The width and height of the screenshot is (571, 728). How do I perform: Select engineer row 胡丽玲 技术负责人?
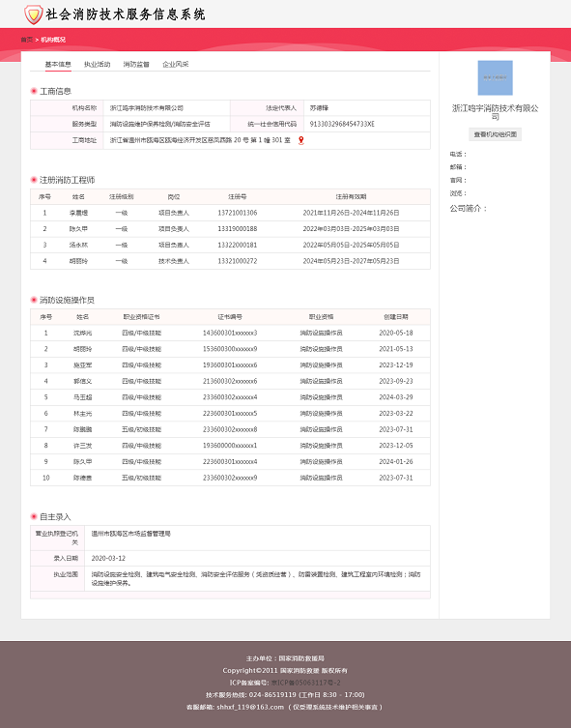tap(230, 261)
